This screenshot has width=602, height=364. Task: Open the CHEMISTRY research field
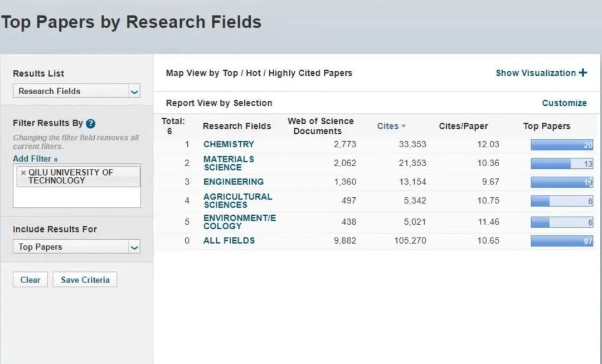point(229,144)
